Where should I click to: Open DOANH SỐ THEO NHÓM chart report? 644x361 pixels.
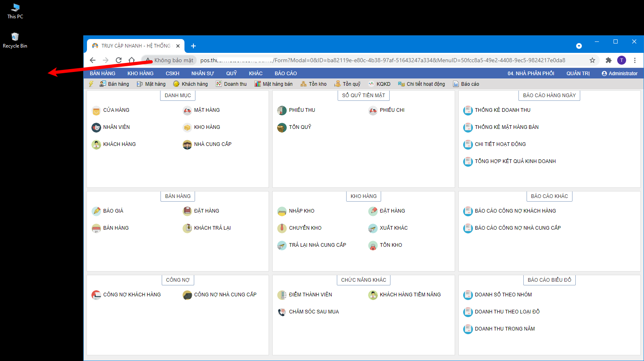coord(503,295)
